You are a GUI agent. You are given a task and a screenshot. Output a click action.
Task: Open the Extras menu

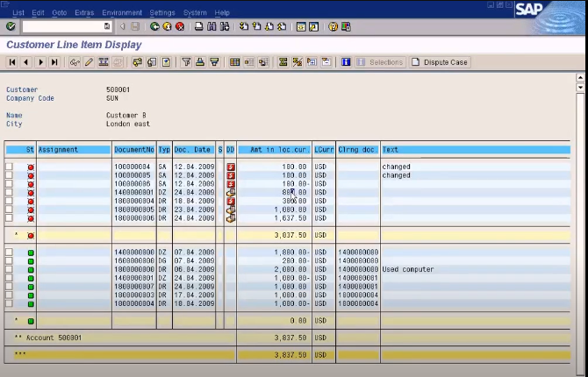[x=84, y=13]
